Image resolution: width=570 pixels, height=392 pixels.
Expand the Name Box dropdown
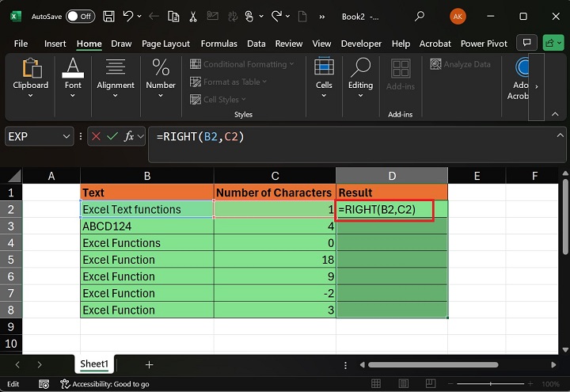66,136
